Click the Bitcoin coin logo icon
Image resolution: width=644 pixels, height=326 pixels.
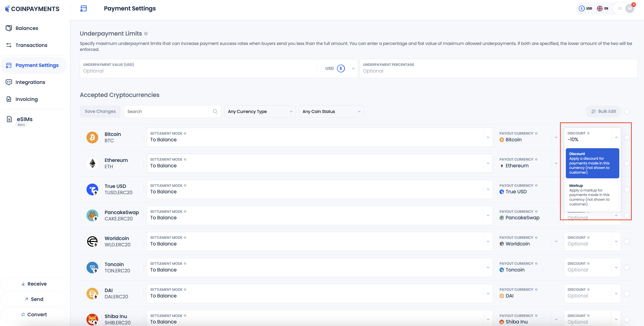pyautogui.click(x=92, y=137)
